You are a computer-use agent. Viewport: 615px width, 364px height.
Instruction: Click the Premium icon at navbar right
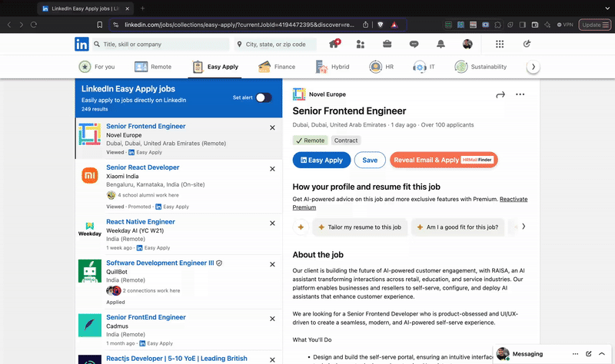tap(527, 44)
